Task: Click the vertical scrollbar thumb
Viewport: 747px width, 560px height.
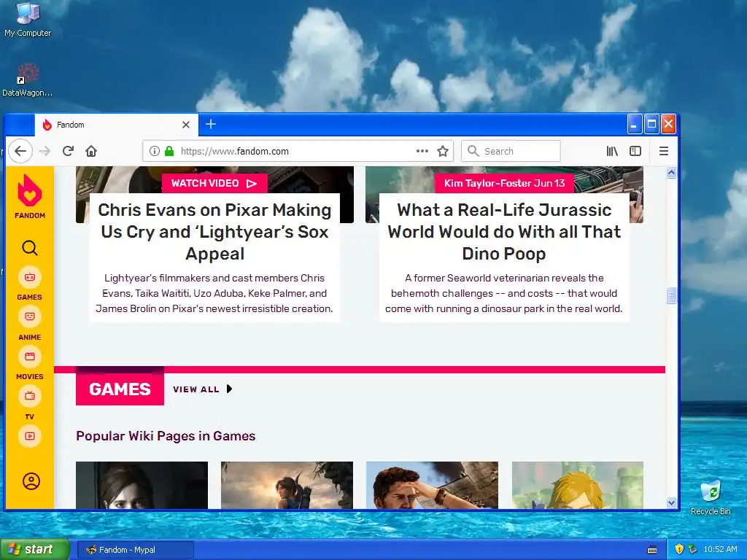Action: [x=671, y=295]
